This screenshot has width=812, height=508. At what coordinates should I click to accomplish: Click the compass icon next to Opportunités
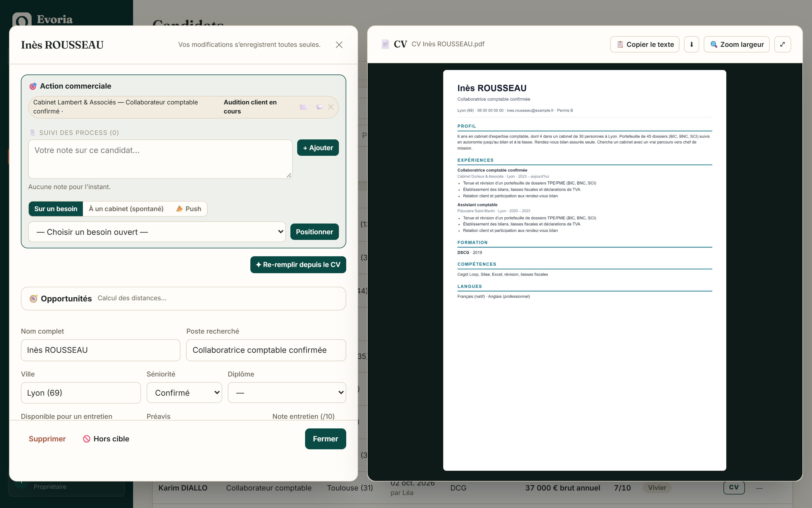pos(33,298)
